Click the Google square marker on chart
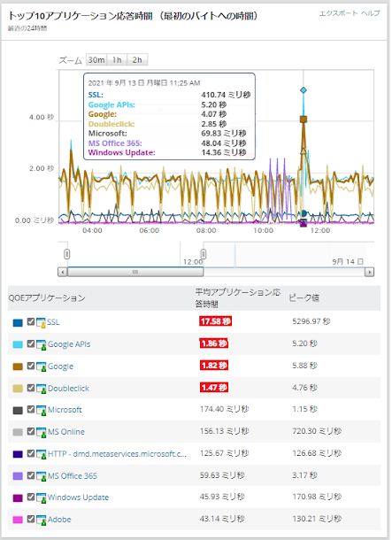This screenshot has width=392, height=540. (x=304, y=120)
